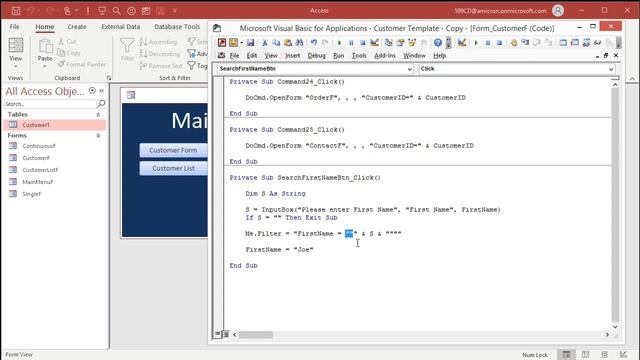Click the Step Into icon in the Debug toolbar

pyautogui.click(x=525, y=42)
